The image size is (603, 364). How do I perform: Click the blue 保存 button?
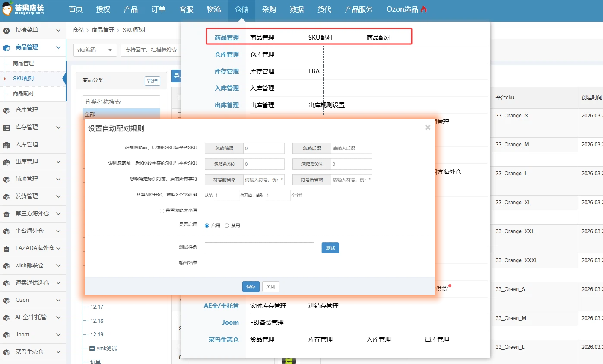click(251, 287)
